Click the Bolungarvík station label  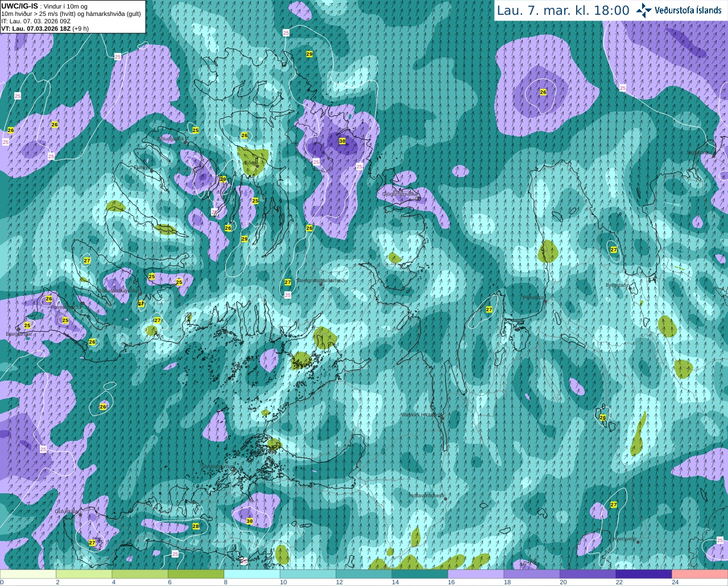pyautogui.click(x=170, y=138)
